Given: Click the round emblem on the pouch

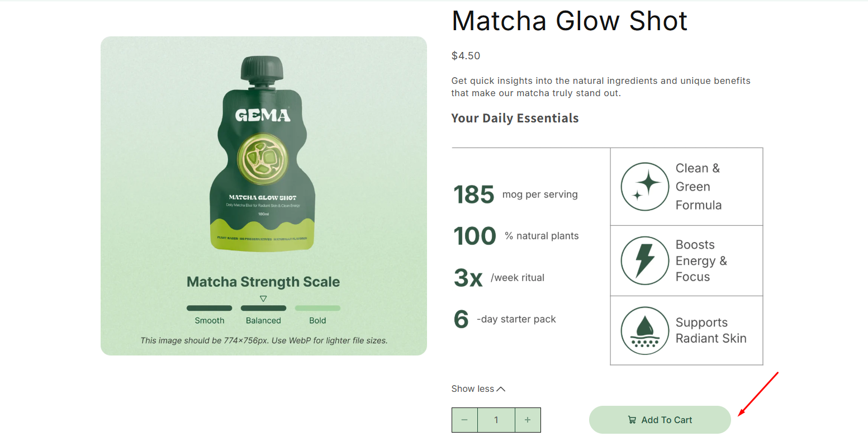Looking at the screenshot, I should 262,160.
